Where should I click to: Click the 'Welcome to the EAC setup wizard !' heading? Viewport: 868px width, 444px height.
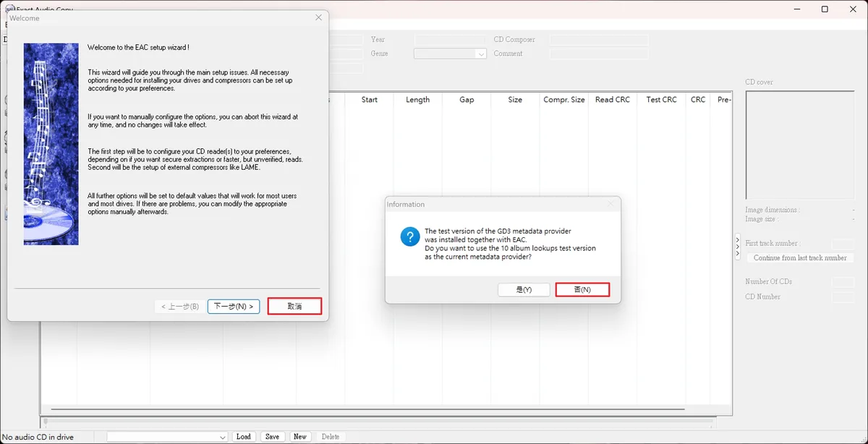pyautogui.click(x=139, y=48)
